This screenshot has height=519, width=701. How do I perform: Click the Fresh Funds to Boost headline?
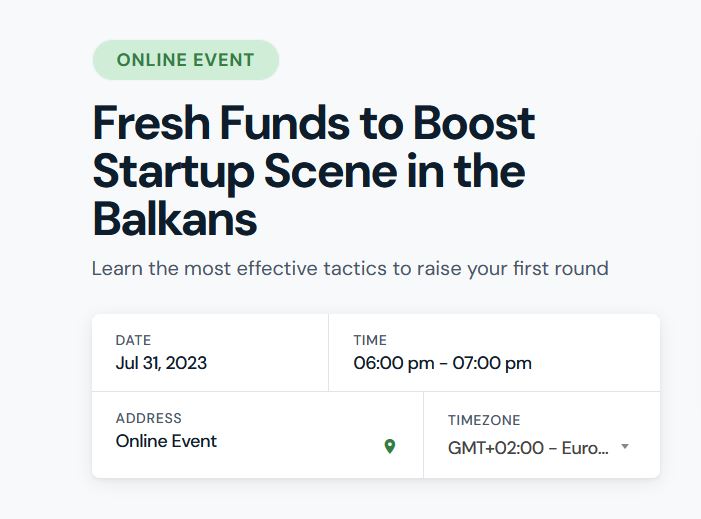point(314,123)
